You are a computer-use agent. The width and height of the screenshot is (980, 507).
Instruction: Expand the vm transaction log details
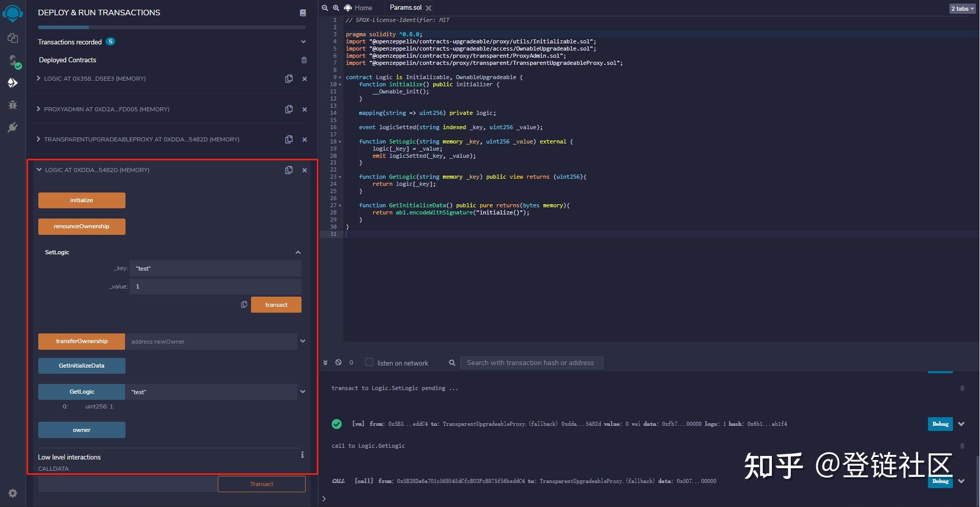click(961, 424)
